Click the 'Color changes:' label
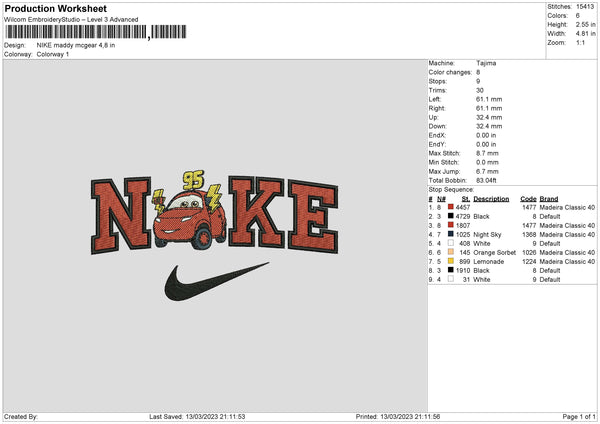Screen dimensions: 600x424 tap(450, 72)
